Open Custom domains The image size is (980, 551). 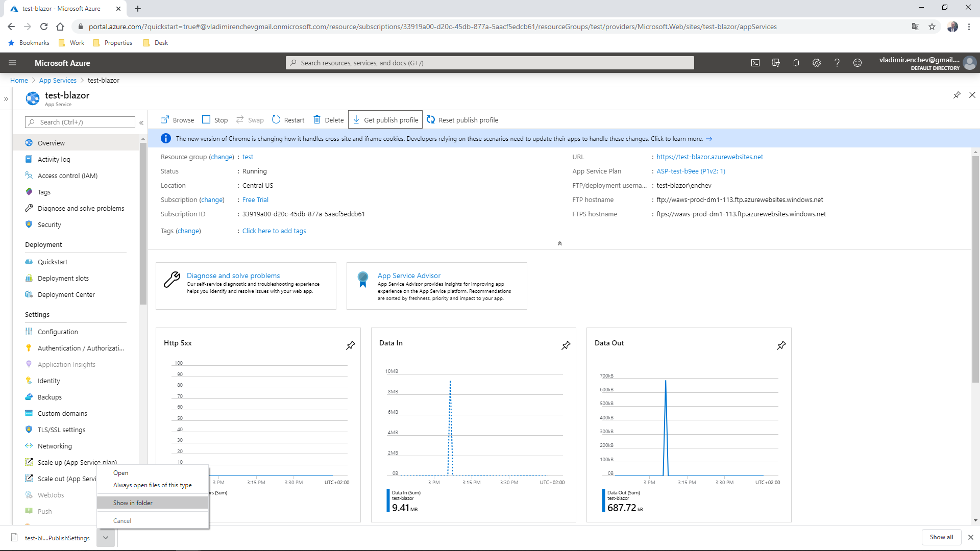click(x=76, y=413)
